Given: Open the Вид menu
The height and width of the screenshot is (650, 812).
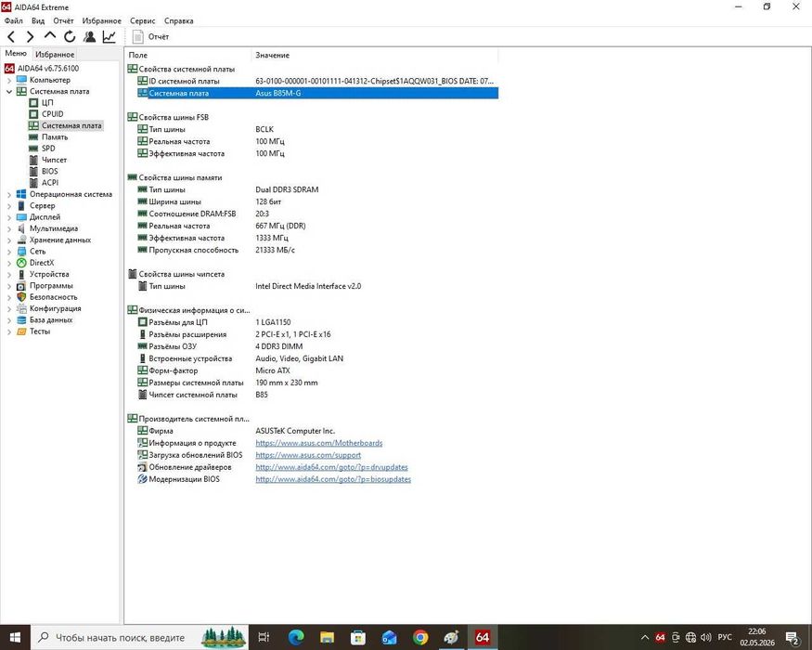Looking at the screenshot, I should [x=38, y=20].
